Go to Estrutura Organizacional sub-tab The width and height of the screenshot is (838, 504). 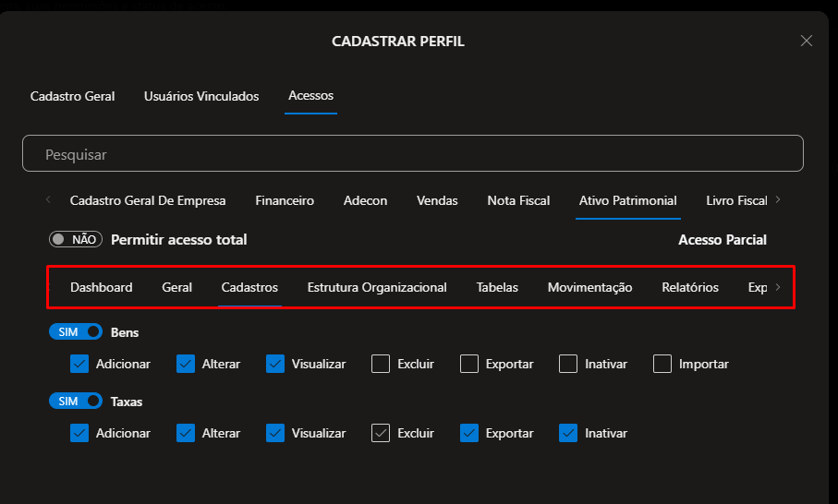click(377, 287)
